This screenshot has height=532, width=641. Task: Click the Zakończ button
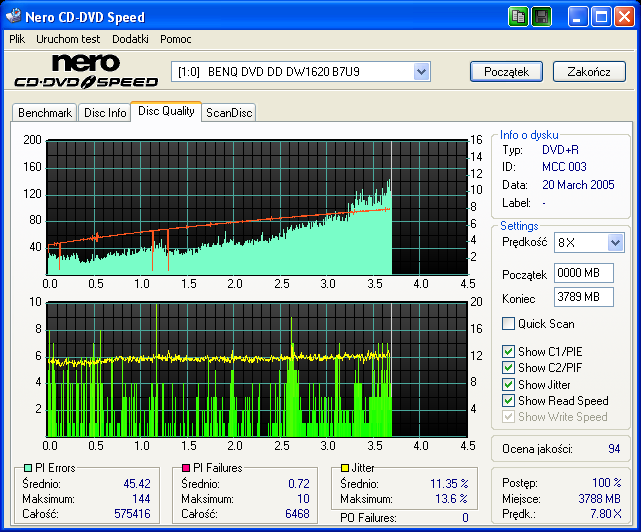(589, 72)
